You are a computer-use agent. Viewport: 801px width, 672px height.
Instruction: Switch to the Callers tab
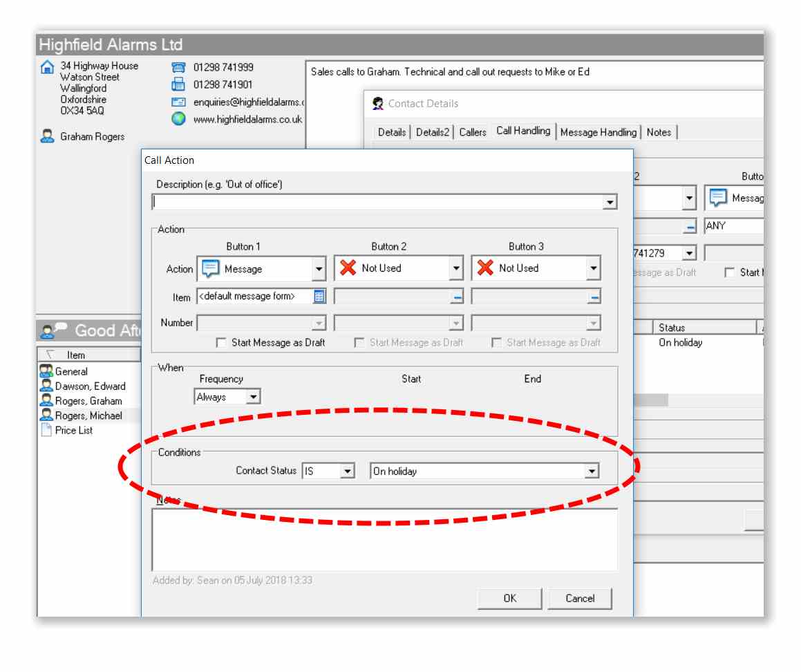(x=473, y=132)
